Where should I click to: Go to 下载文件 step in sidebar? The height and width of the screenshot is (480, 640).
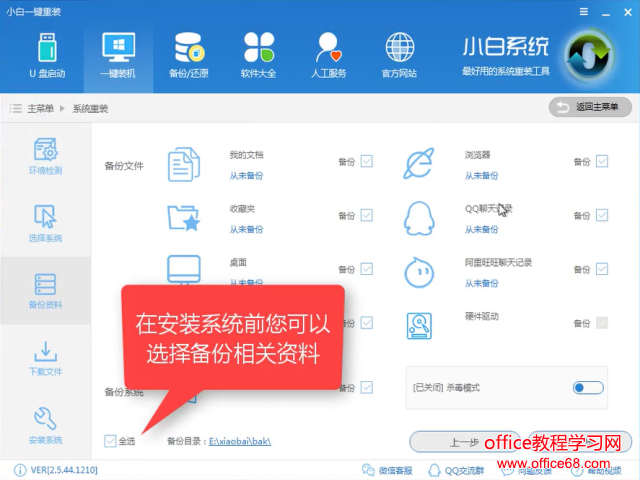coord(45,358)
